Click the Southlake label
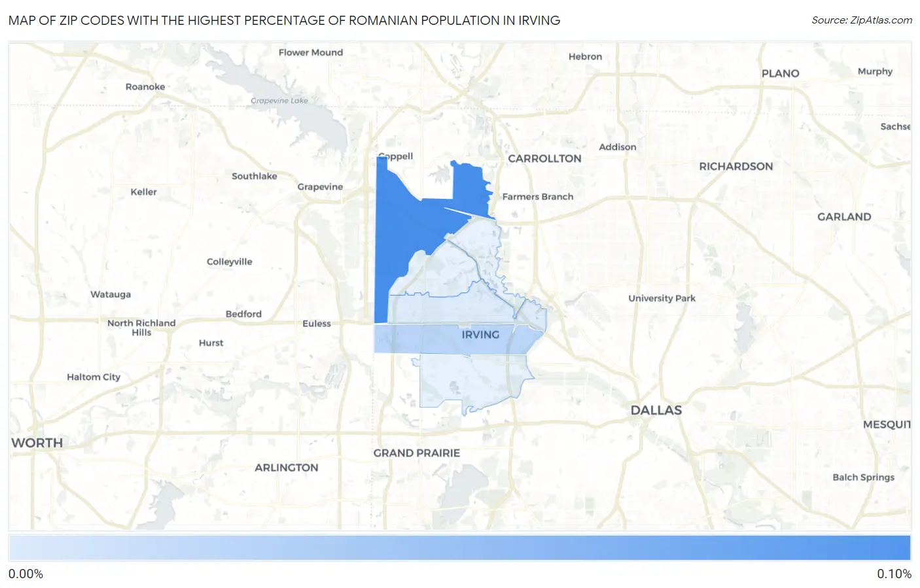This screenshot has height=588, width=920. (255, 176)
